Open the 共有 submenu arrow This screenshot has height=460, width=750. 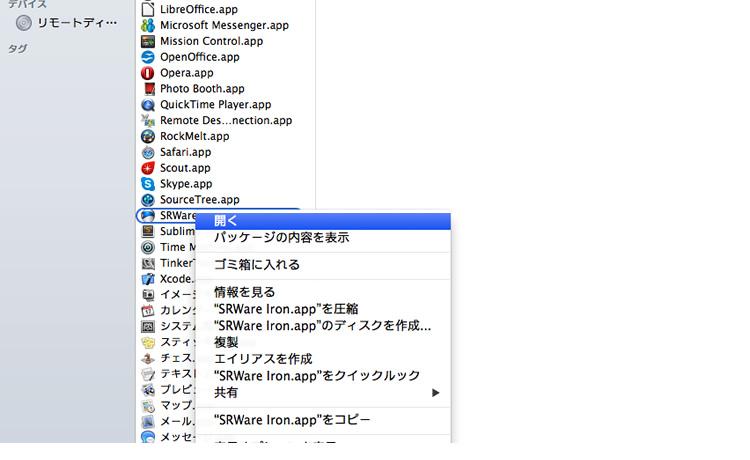[x=435, y=393]
